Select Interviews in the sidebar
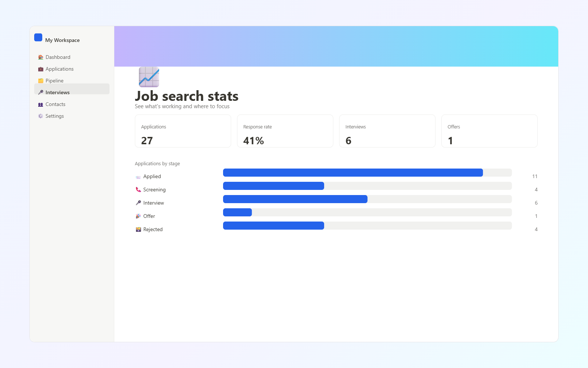588x368 pixels. pyautogui.click(x=72, y=89)
